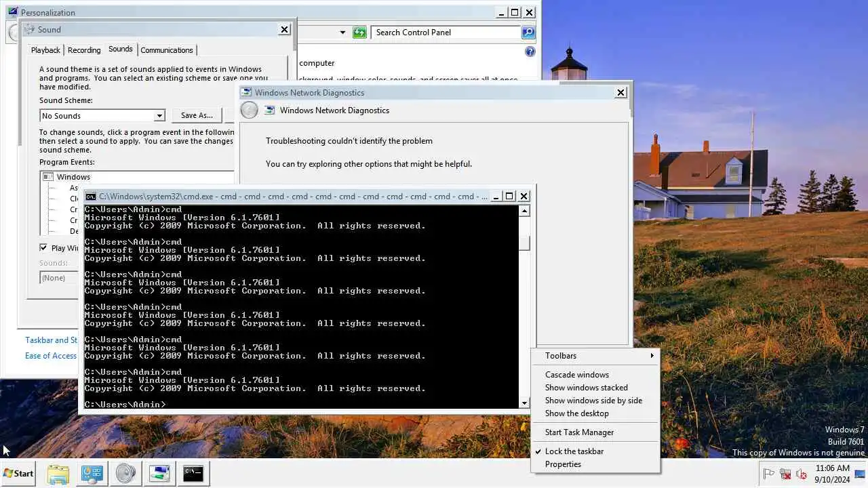
Task: Click the Save As... button
Action: tap(197, 116)
